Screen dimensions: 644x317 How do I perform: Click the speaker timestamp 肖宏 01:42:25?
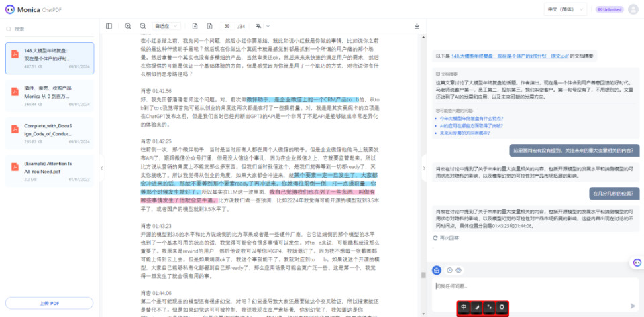(156, 141)
